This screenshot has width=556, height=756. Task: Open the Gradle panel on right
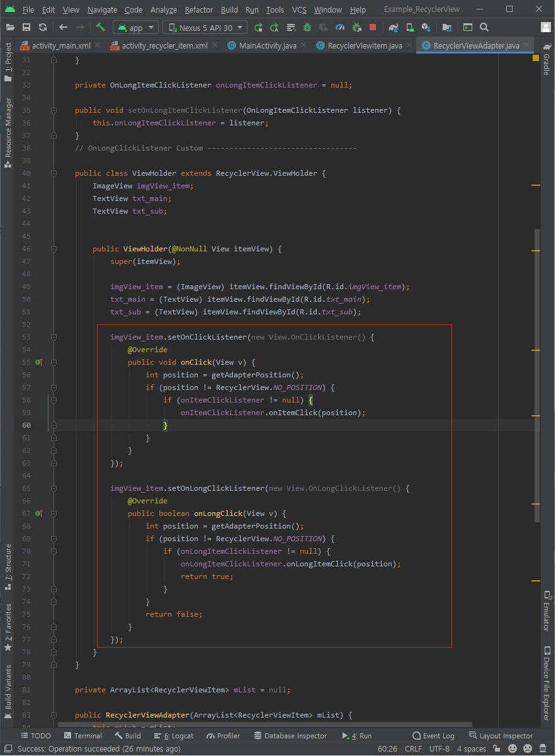tap(546, 59)
